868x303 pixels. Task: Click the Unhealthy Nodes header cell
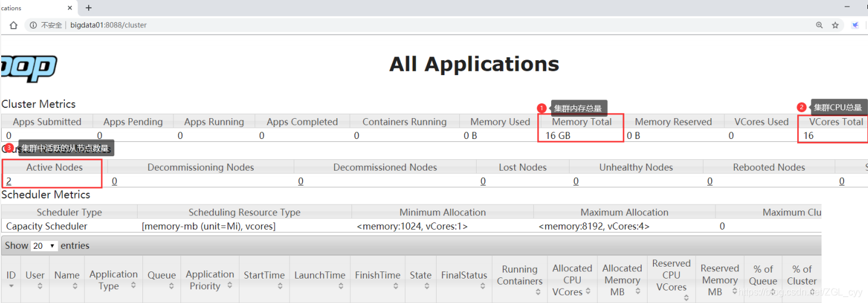pyautogui.click(x=636, y=167)
